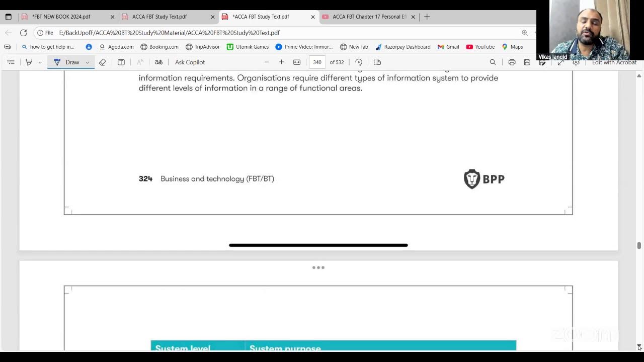Image resolution: width=644 pixels, height=362 pixels.
Task: Open the New Tab bookmark
Action: point(354,47)
